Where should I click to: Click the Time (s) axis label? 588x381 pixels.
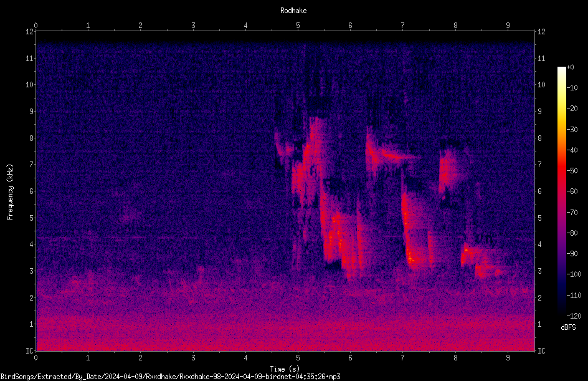tap(285, 369)
